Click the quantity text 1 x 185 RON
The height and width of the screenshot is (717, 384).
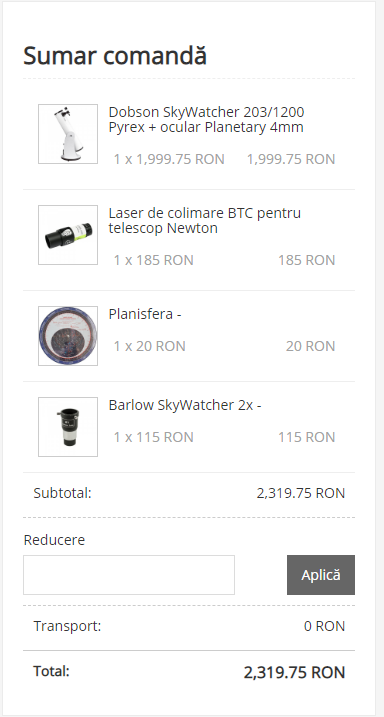[154, 260]
